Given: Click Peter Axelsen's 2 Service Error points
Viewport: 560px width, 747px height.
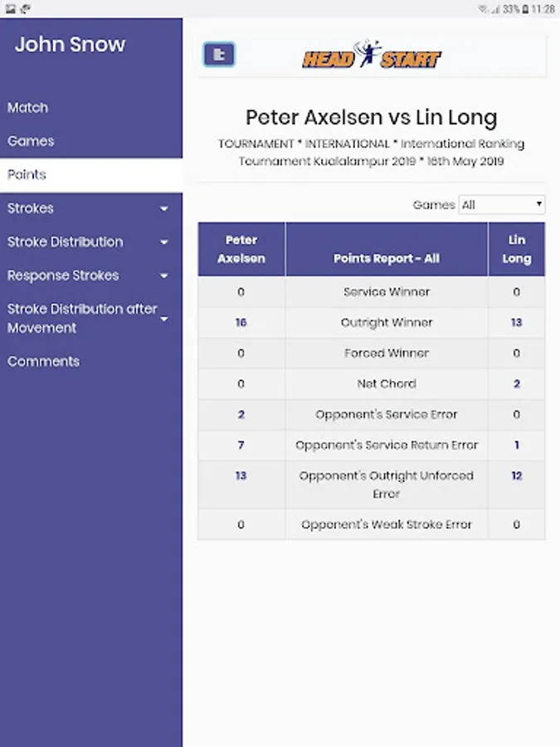Looking at the screenshot, I should point(241,414).
